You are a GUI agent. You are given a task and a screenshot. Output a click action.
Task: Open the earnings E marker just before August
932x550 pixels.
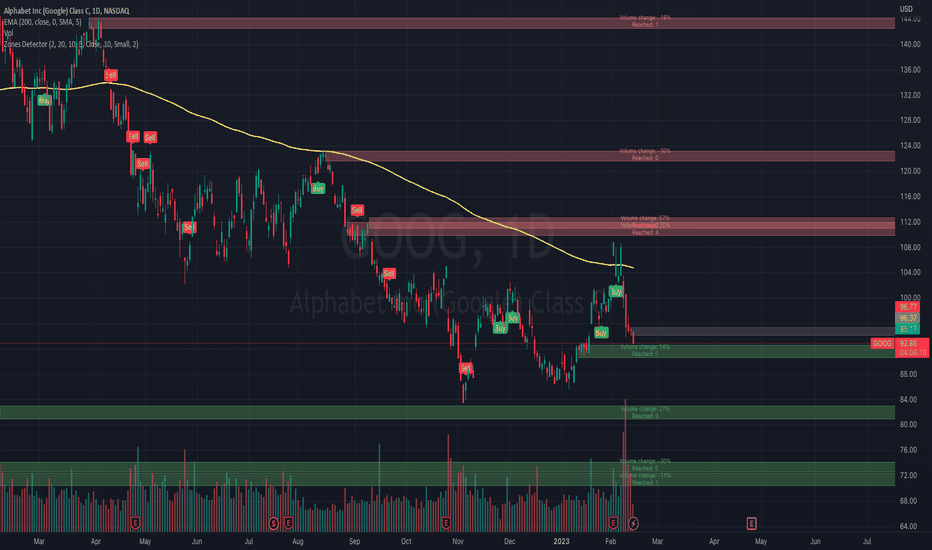288,523
